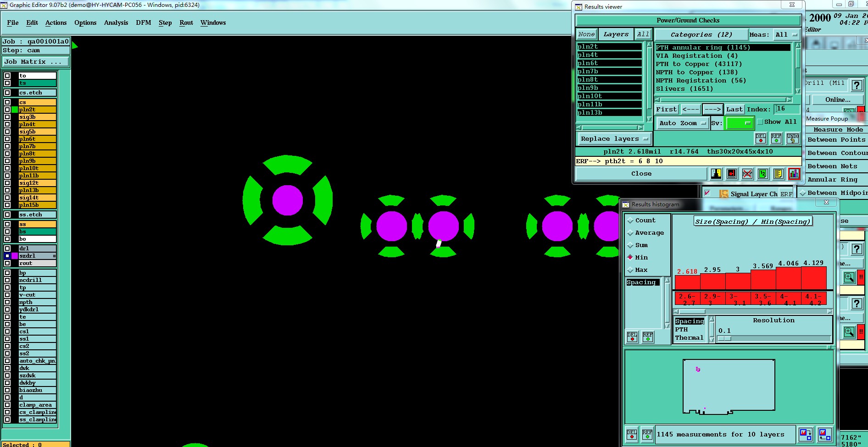The height and width of the screenshot is (447, 868).
Task: Adjust the Resolution slider
Action: click(x=724, y=339)
